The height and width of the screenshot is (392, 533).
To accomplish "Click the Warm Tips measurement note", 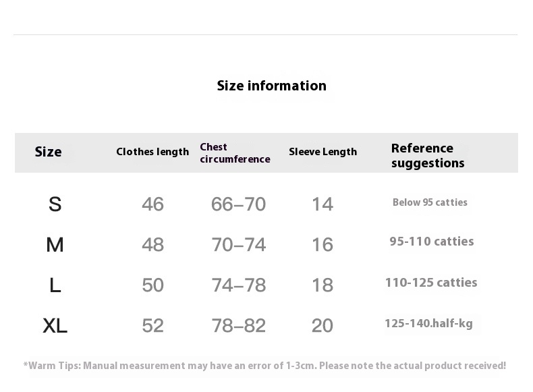I will 264,366.
